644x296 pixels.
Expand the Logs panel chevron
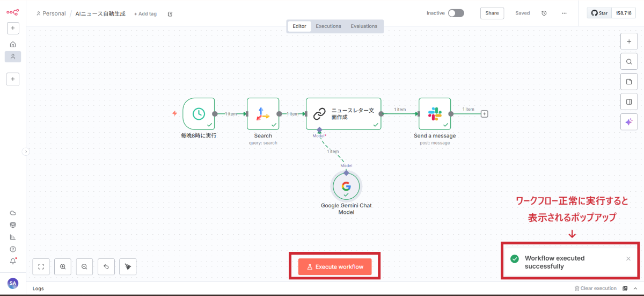(635, 288)
